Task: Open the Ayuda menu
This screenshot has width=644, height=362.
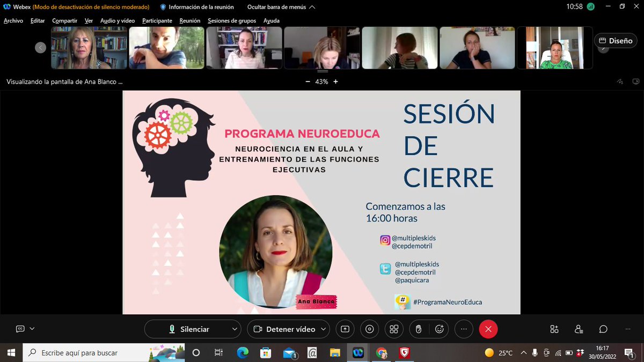Action: (271, 20)
